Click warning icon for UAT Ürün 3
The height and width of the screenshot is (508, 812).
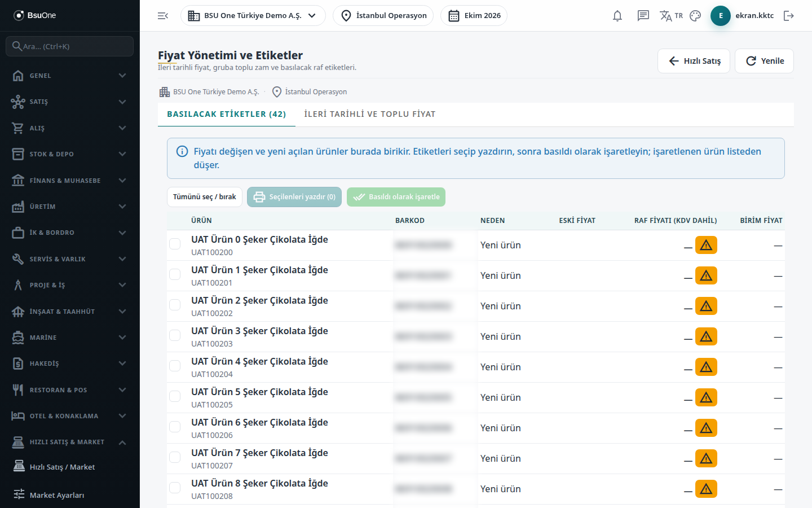click(x=706, y=337)
